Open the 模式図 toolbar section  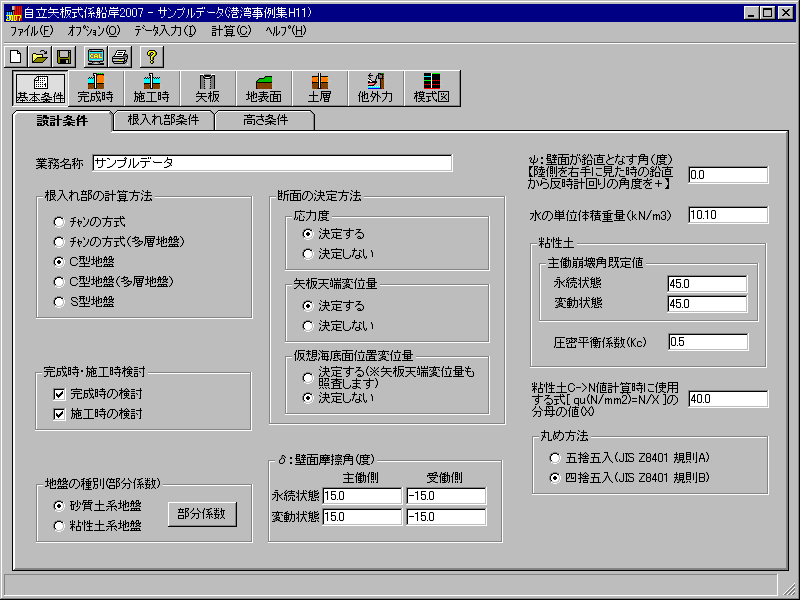point(432,88)
